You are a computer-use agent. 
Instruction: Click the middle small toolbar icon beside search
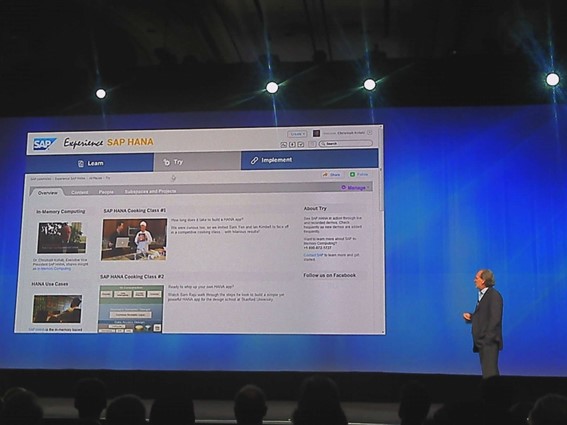292,144
